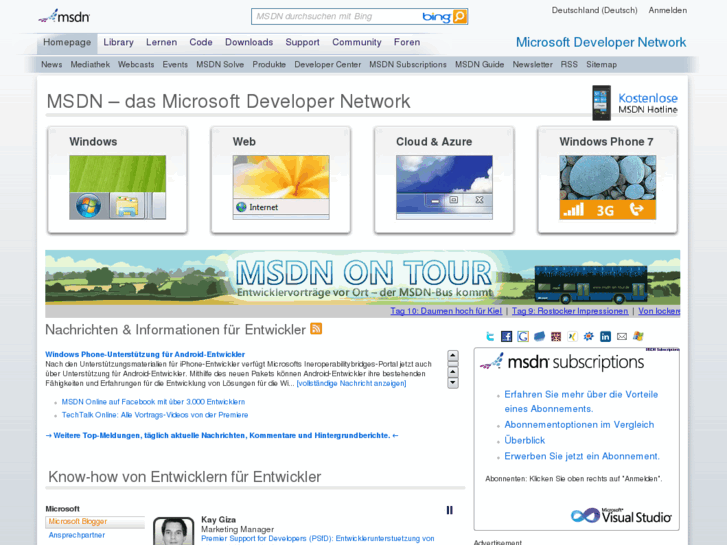The image size is (727, 545).
Task: Click Microsoft Developer Network title link
Action: click(601, 42)
